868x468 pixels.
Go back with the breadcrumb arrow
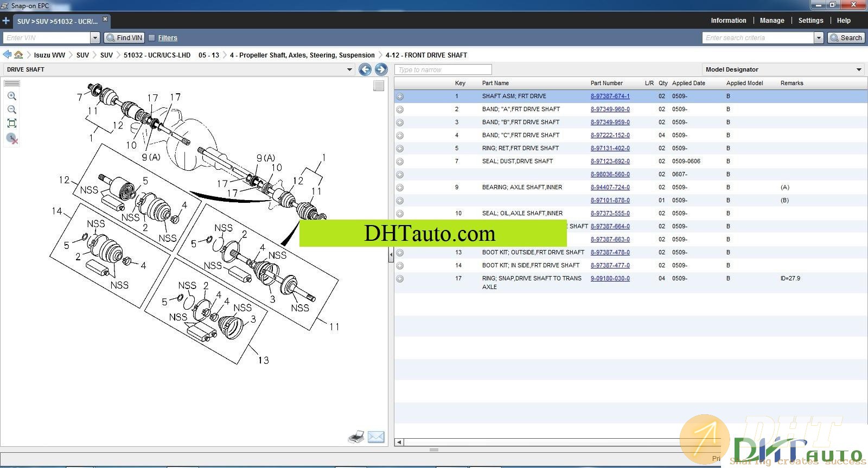[7, 55]
